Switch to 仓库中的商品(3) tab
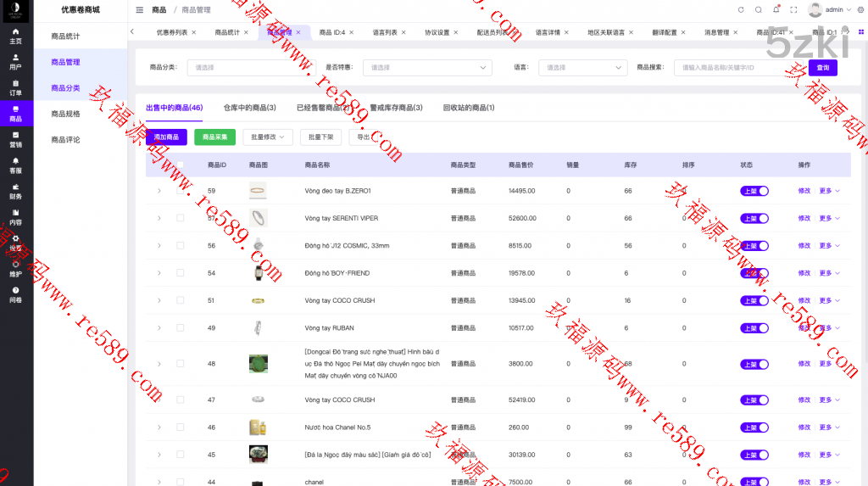Screen dimensions: 868x486 coord(249,108)
